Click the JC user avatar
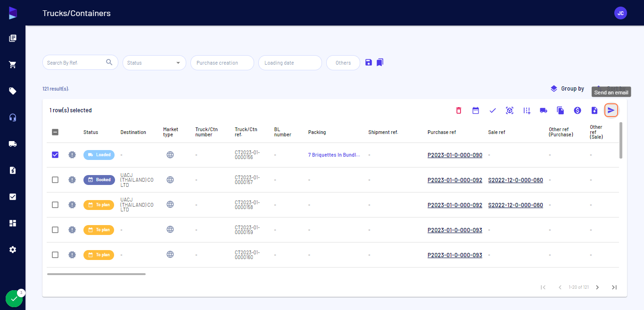 (620, 13)
